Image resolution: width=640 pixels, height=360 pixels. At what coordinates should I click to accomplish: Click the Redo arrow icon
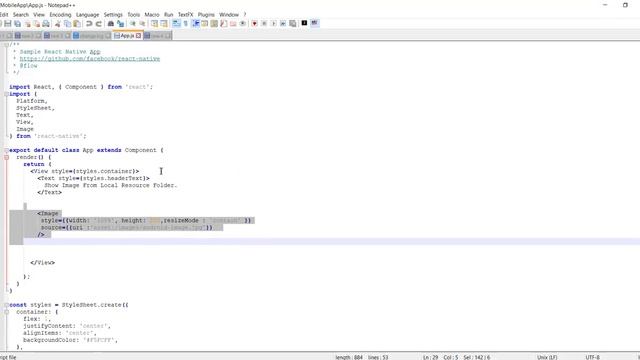point(98,24)
